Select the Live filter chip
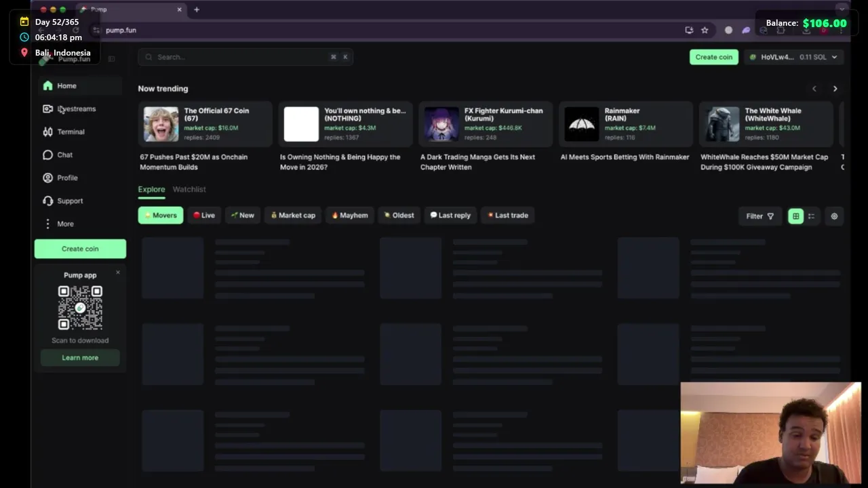 tap(204, 216)
